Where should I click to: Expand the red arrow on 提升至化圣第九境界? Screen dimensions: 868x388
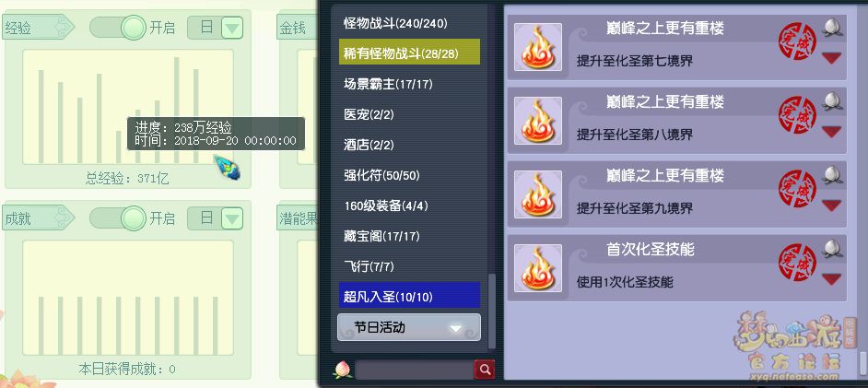pos(831,206)
